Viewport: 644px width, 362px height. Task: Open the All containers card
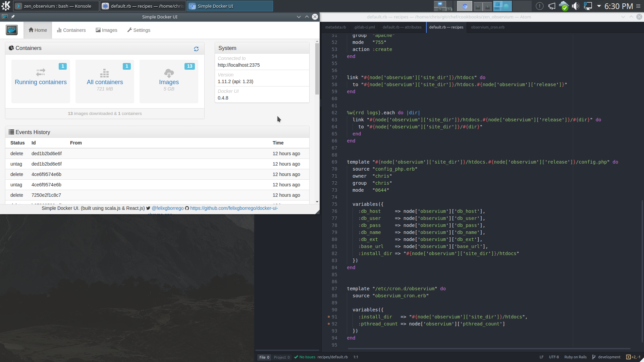tap(105, 81)
